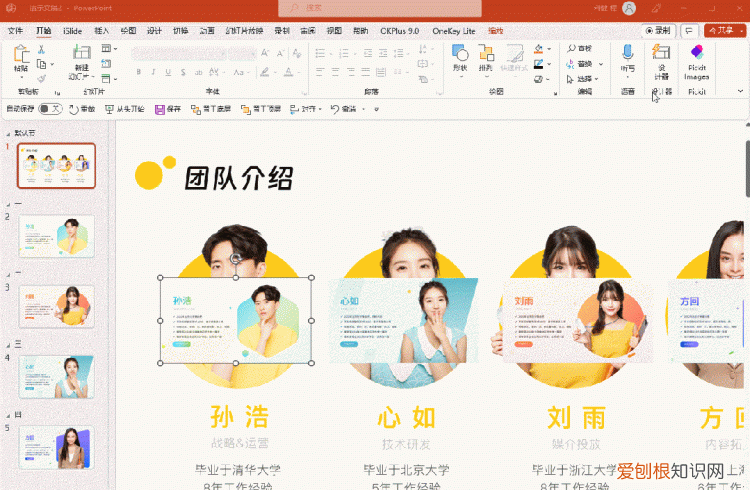The height and width of the screenshot is (490, 750).
Task: Toggle the AutoSave switch
Action: pos(50,109)
